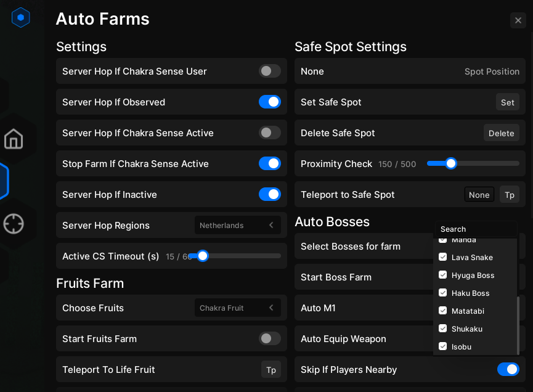533x392 pixels.
Task: Click the Set safe spot button
Action: [x=508, y=102]
